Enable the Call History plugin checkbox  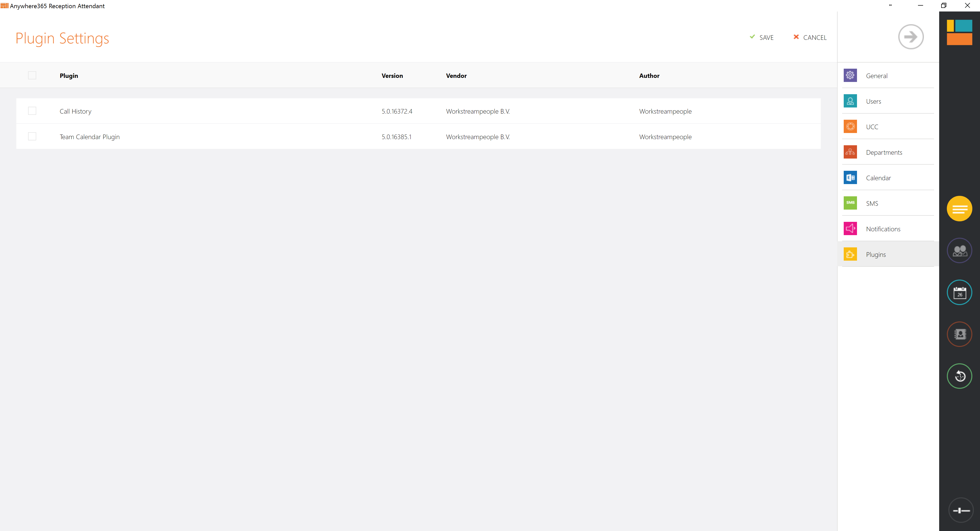click(x=32, y=111)
